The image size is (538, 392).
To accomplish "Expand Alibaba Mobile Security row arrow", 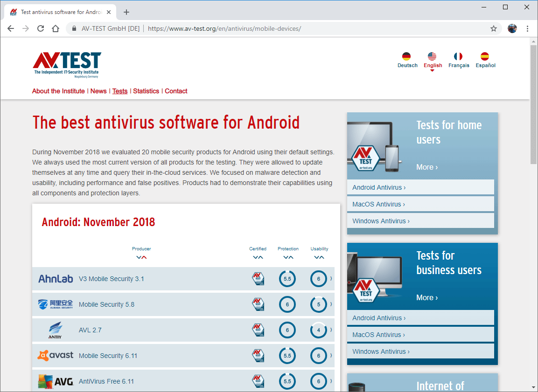I will pyautogui.click(x=331, y=304).
